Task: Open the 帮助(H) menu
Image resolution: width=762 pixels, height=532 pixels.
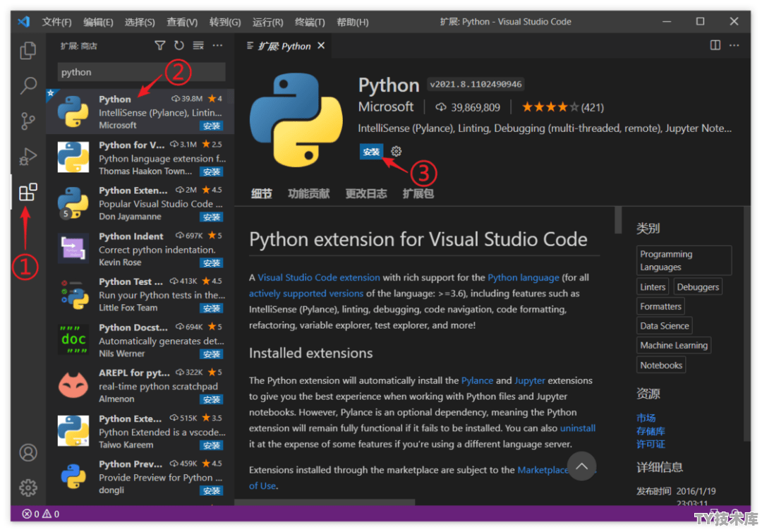Action: 353,22
